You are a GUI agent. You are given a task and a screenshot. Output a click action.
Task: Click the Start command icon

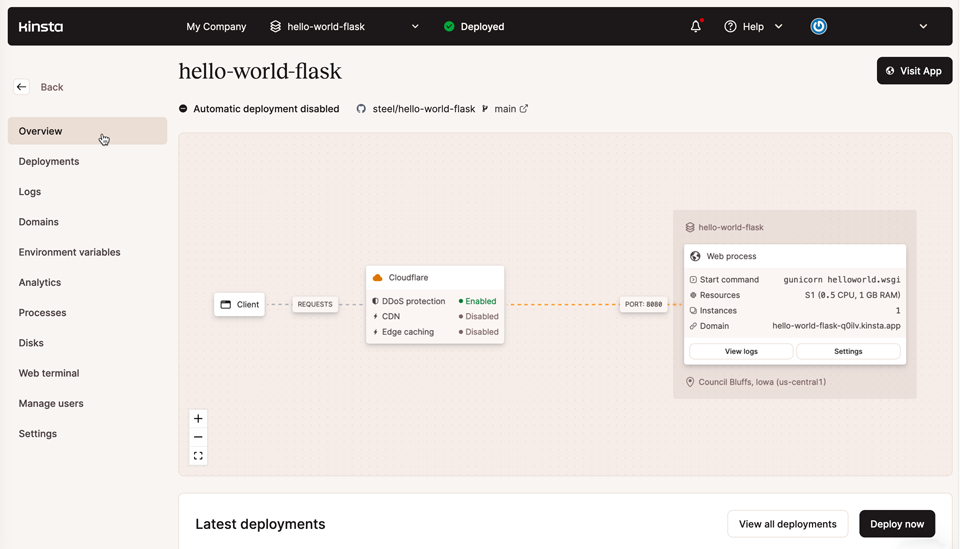[693, 280]
